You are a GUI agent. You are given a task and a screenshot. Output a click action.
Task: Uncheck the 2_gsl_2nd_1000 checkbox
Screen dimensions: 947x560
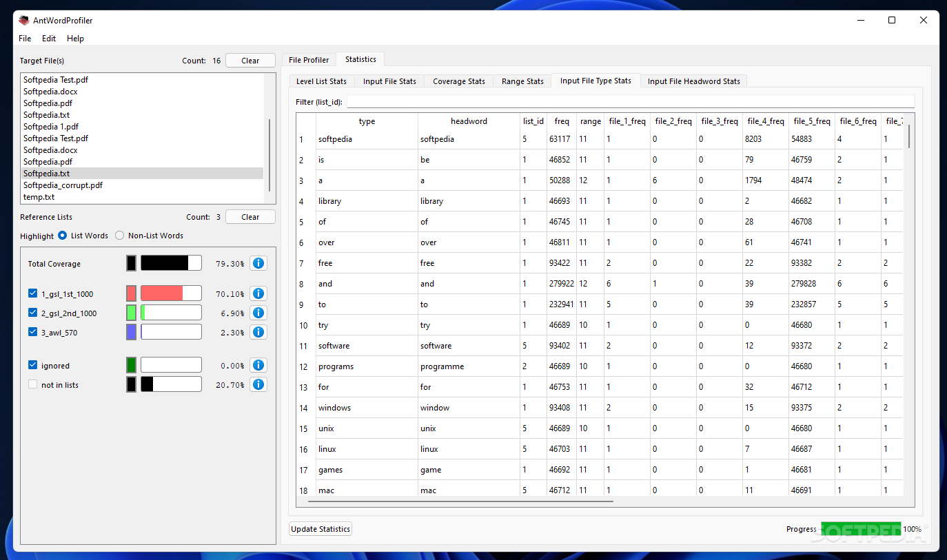tap(32, 313)
